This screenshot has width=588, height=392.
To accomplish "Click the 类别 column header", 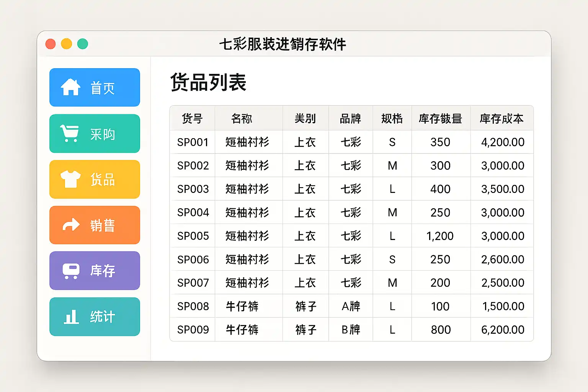I will click(x=305, y=119).
